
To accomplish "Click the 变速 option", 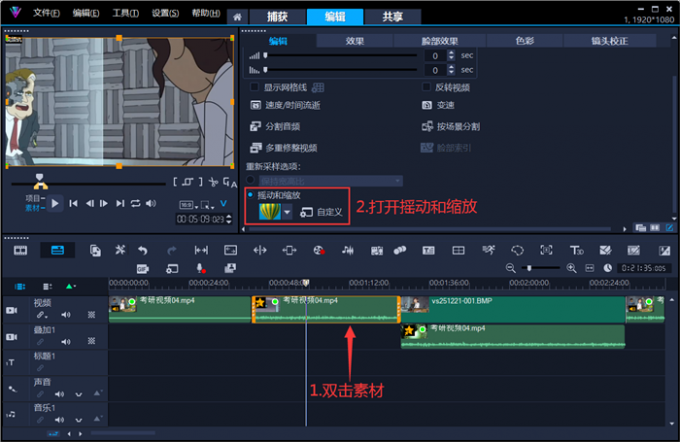I will [438, 105].
